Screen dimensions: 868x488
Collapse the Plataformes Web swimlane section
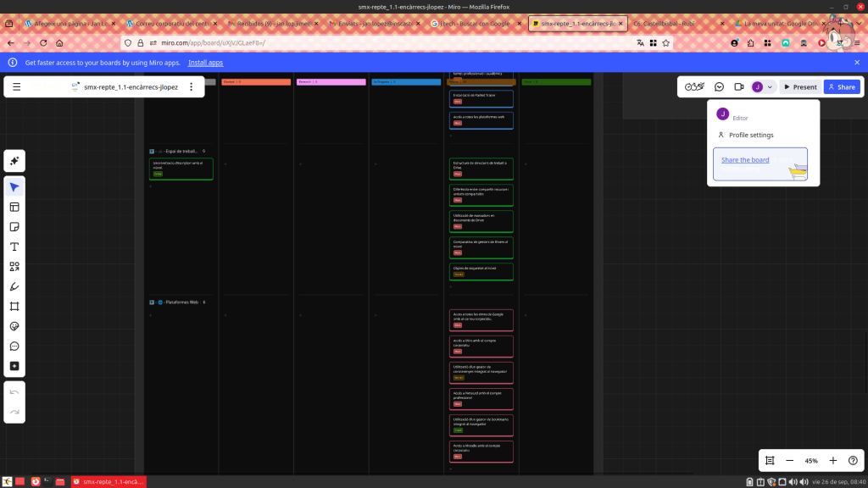152,302
